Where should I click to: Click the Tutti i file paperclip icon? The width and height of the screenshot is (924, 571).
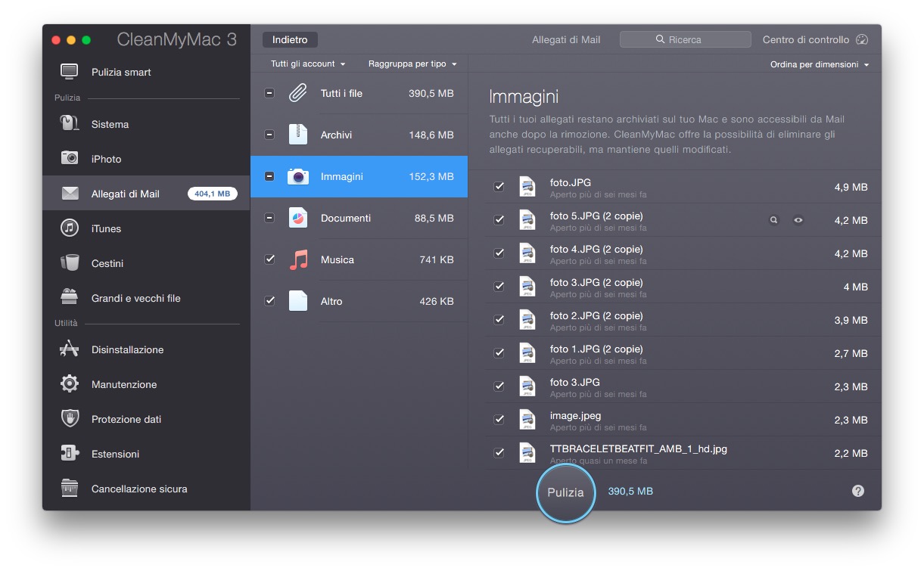click(x=298, y=93)
